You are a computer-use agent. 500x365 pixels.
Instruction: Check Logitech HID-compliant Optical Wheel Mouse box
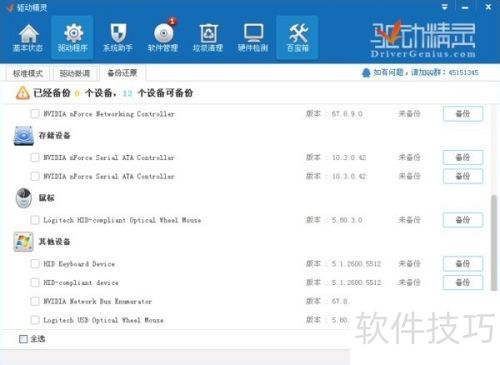pos(35,220)
